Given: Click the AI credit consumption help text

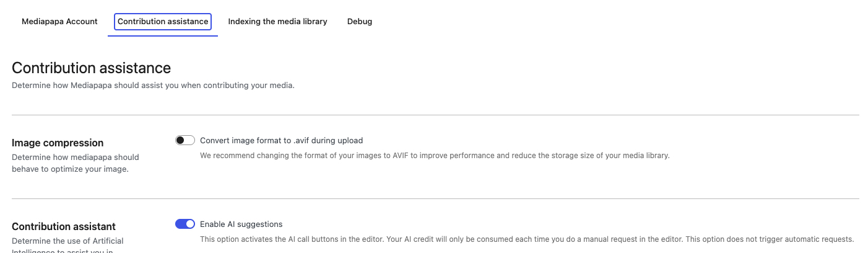Looking at the screenshot, I should point(527,239).
